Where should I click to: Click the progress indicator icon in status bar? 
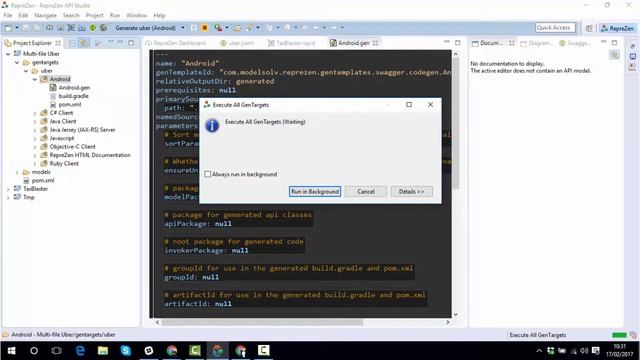coord(633,335)
